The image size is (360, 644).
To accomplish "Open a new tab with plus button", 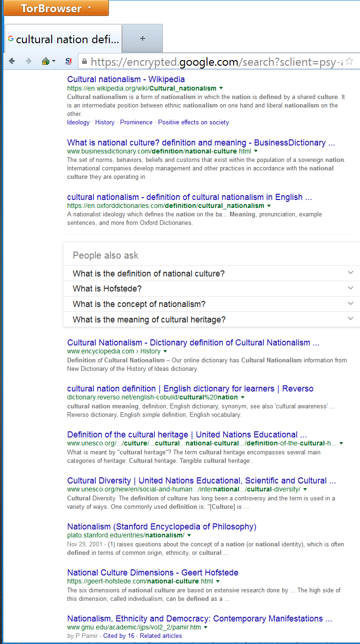I will [142, 38].
